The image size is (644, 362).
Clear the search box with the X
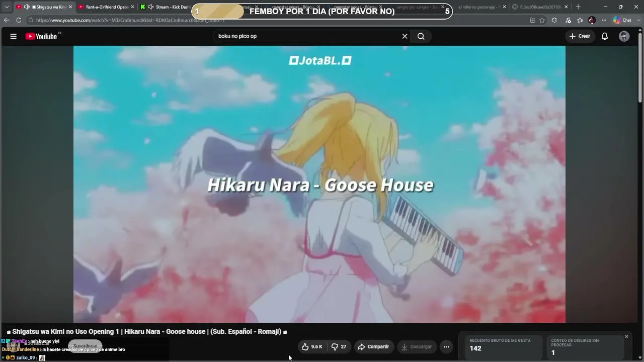405,36
